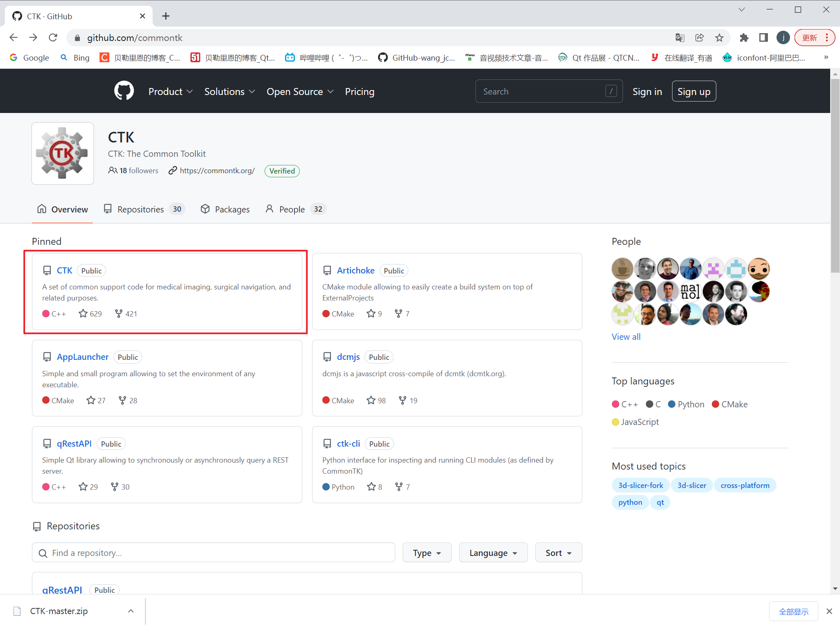Viewport: 840px width, 628px height.
Task: Open the coffee cup avatar in People
Action: (x=622, y=269)
